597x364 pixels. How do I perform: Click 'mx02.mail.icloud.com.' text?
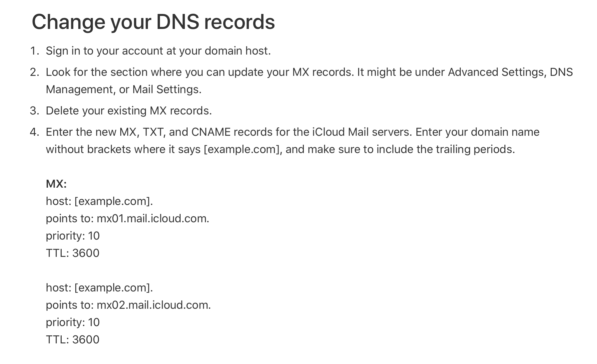tap(154, 305)
